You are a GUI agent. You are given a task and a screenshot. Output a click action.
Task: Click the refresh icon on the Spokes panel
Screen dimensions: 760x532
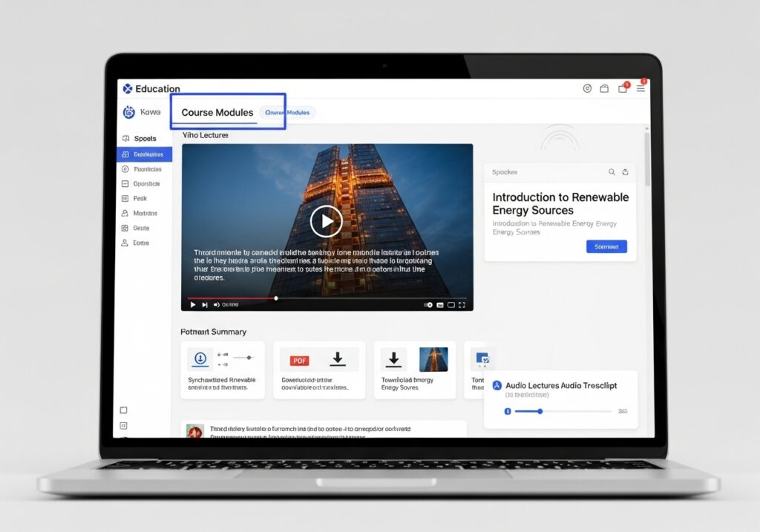click(625, 171)
